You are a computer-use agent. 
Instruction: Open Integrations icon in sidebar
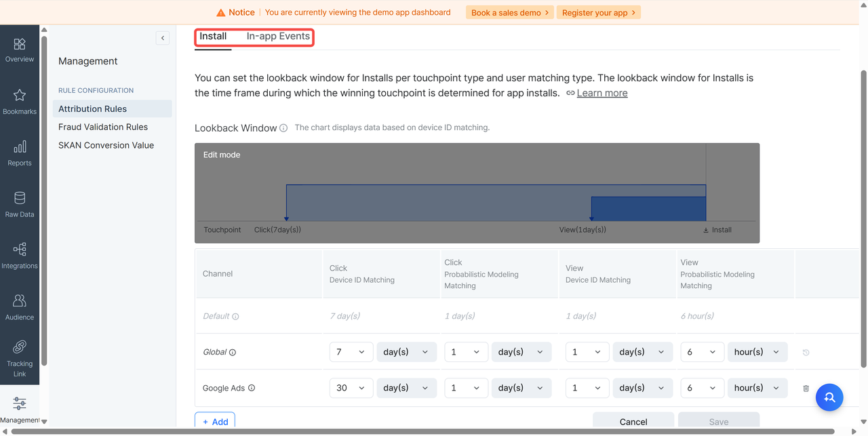[x=20, y=250]
